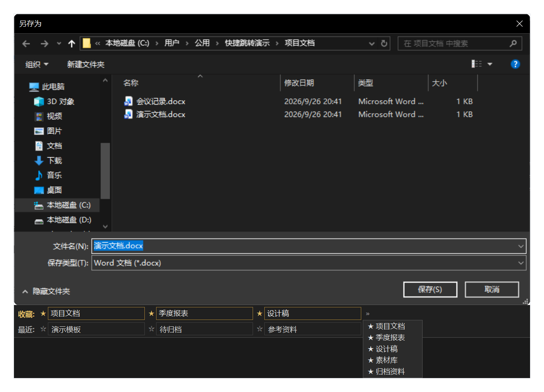Select 音乐 in the sidebar
This screenshot has width=544, height=392.
click(48, 175)
